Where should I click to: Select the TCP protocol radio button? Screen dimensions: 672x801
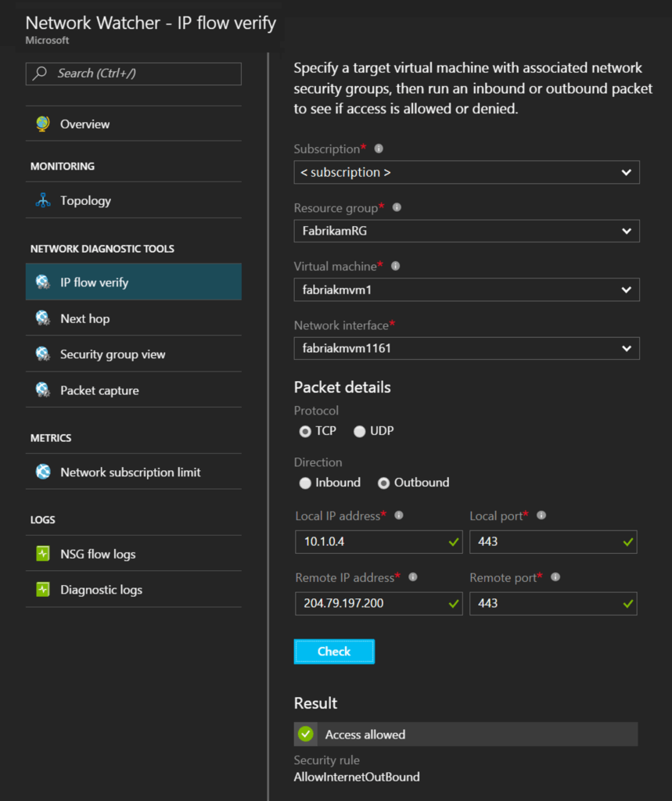pyautogui.click(x=305, y=432)
